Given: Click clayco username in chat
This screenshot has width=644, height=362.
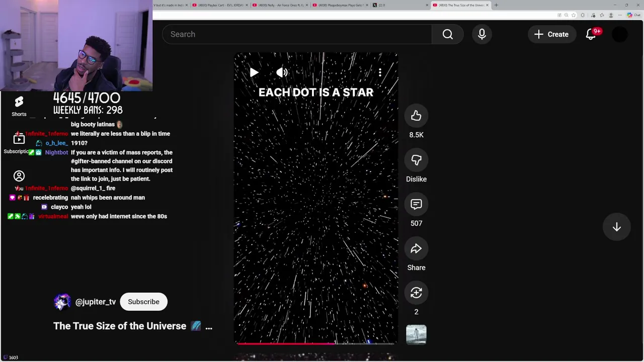Looking at the screenshot, I should pos(59,207).
